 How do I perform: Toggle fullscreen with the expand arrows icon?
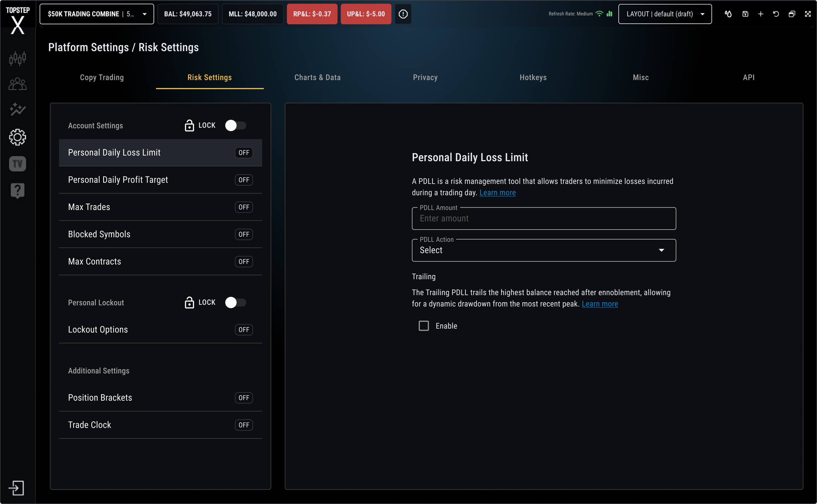(x=808, y=14)
